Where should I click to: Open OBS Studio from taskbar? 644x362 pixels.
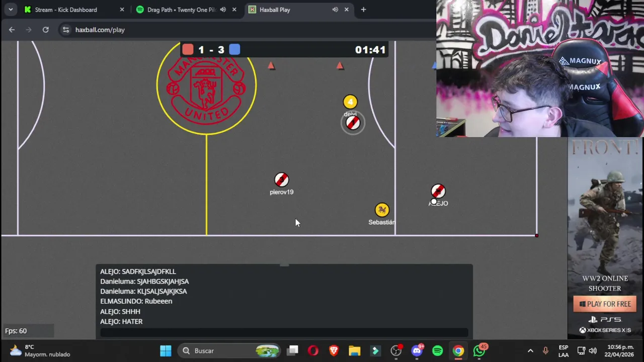tap(396, 350)
